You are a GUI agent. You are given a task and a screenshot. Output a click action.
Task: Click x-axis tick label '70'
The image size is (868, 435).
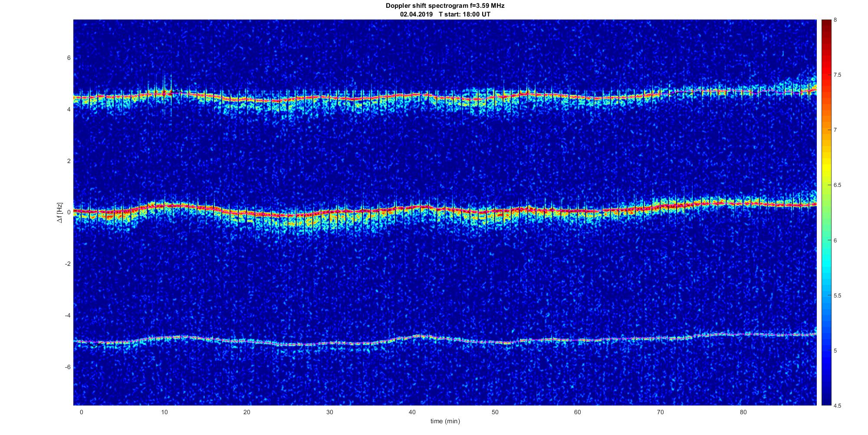pyautogui.click(x=660, y=412)
